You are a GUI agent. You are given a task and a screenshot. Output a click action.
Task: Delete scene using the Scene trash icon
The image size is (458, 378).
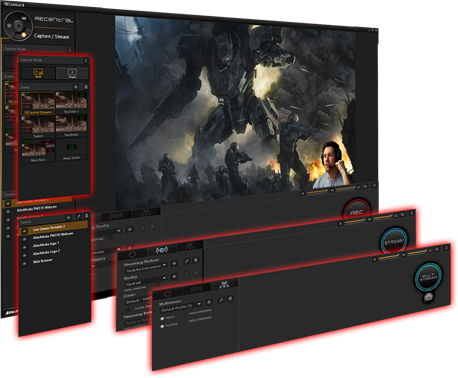point(85,87)
